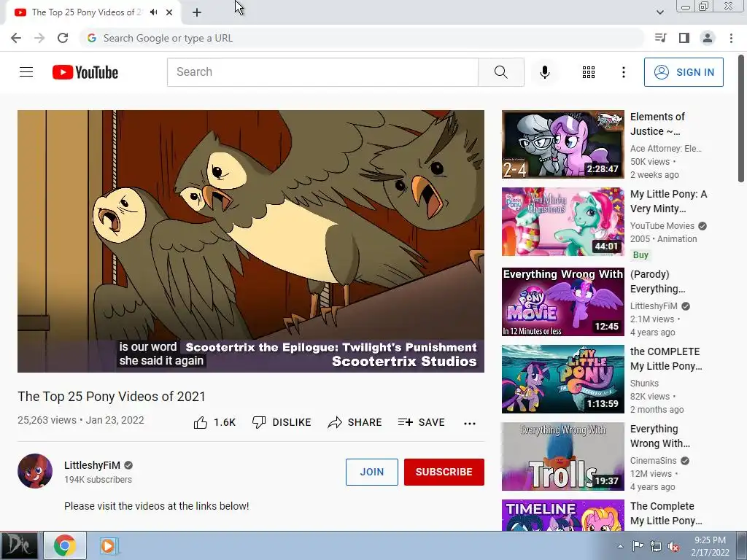The height and width of the screenshot is (560, 747).
Task: Select the Top 25 Pony Videos tab
Action: [x=93, y=13]
